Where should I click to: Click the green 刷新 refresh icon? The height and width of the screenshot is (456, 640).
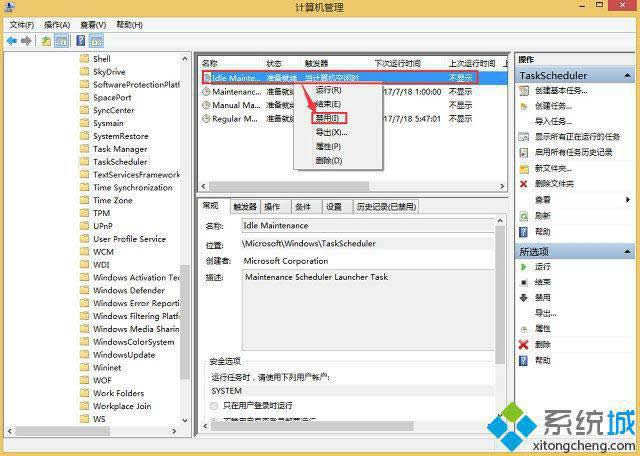(x=524, y=216)
